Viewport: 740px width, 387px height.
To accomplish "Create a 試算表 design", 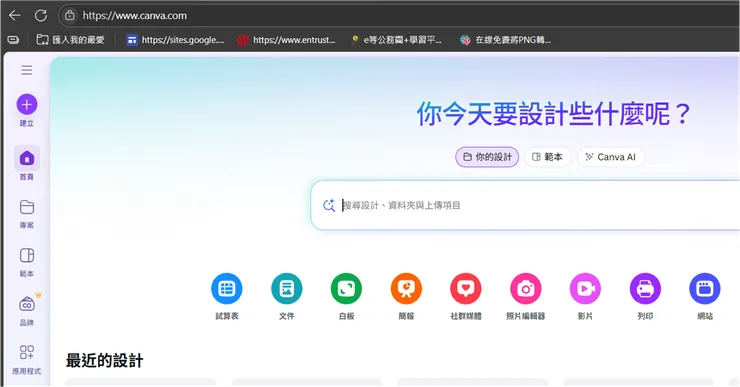I will [227, 297].
